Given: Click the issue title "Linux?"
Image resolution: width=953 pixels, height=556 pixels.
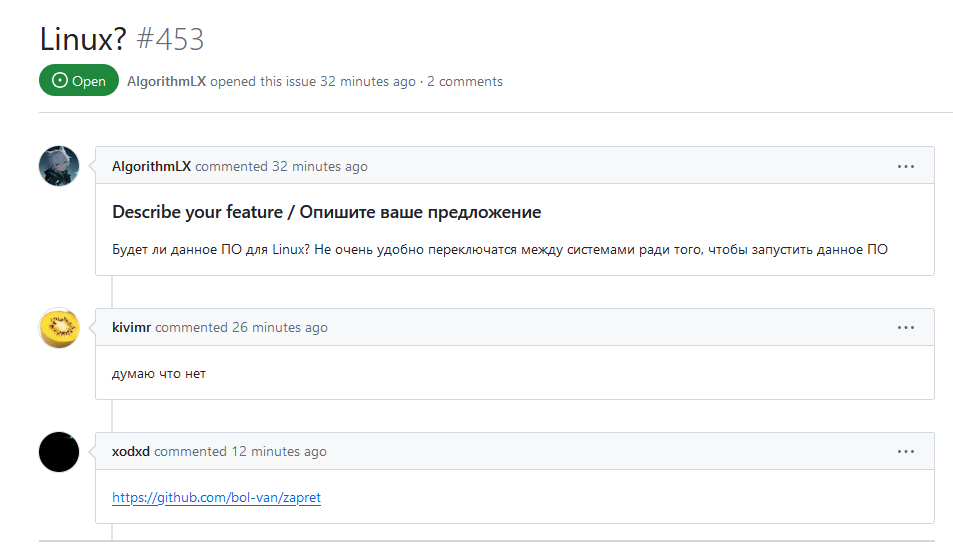Looking at the screenshot, I should click(x=83, y=40).
